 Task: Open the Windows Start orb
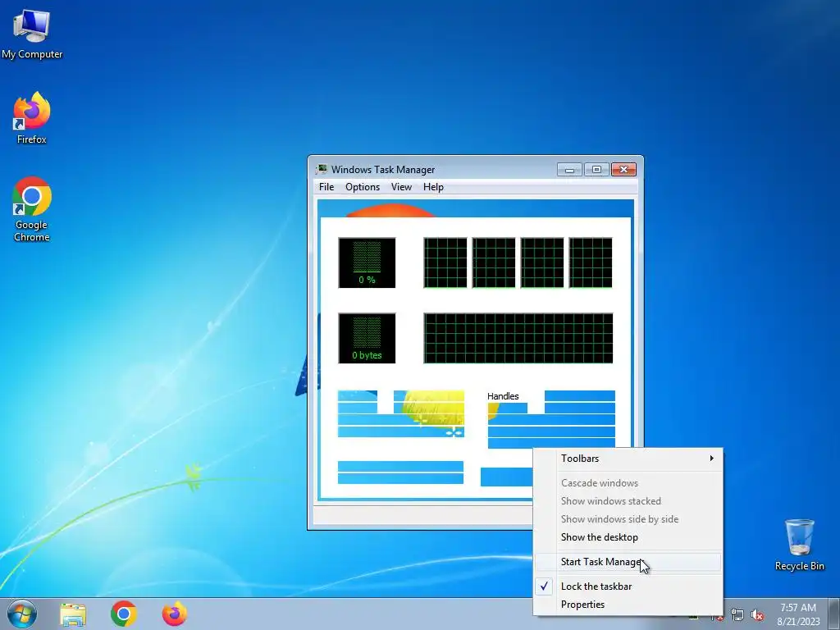tap(22, 614)
